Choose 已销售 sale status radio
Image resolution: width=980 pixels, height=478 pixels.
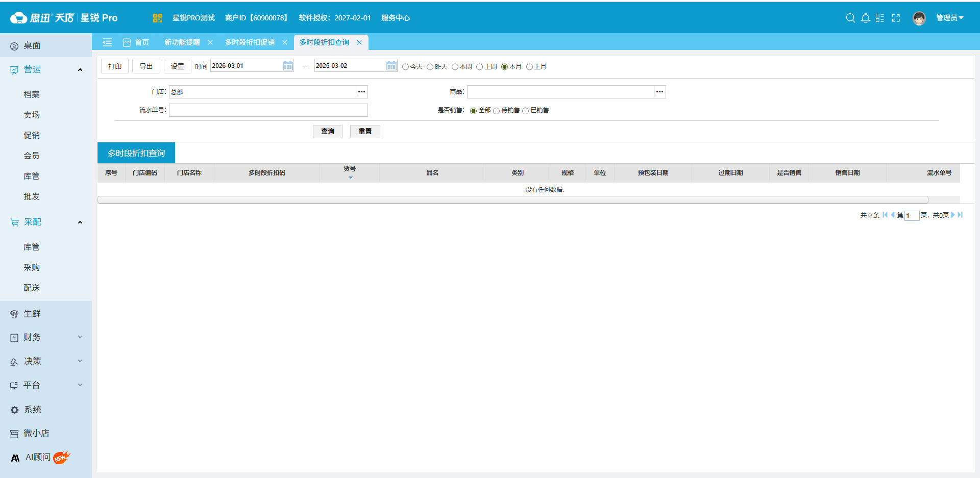coord(525,111)
